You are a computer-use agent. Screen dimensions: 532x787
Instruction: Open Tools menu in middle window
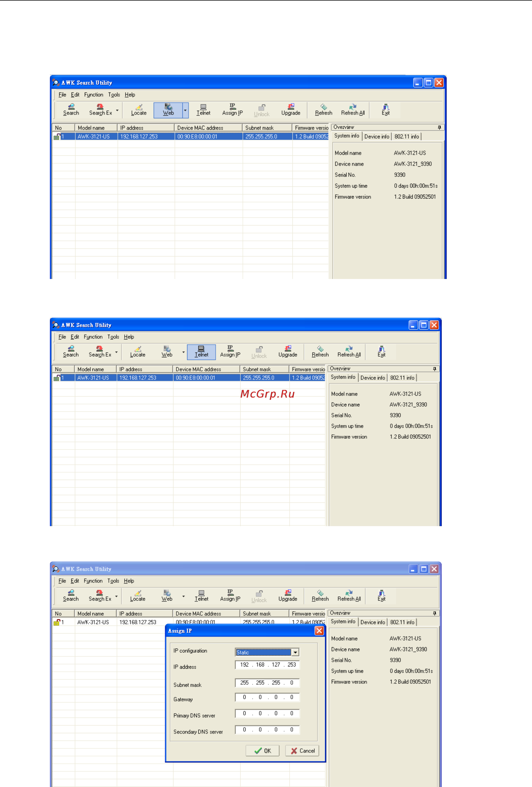[x=113, y=337]
